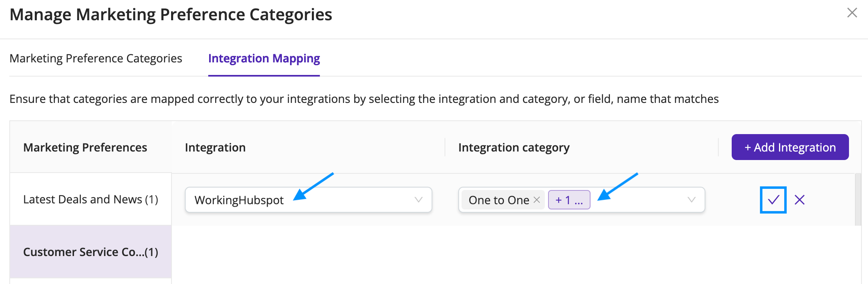Remove the One to One tag
Image resolution: width=868 pixels, height=284 pixels.
pyautogui.click(x=537, y=200)
